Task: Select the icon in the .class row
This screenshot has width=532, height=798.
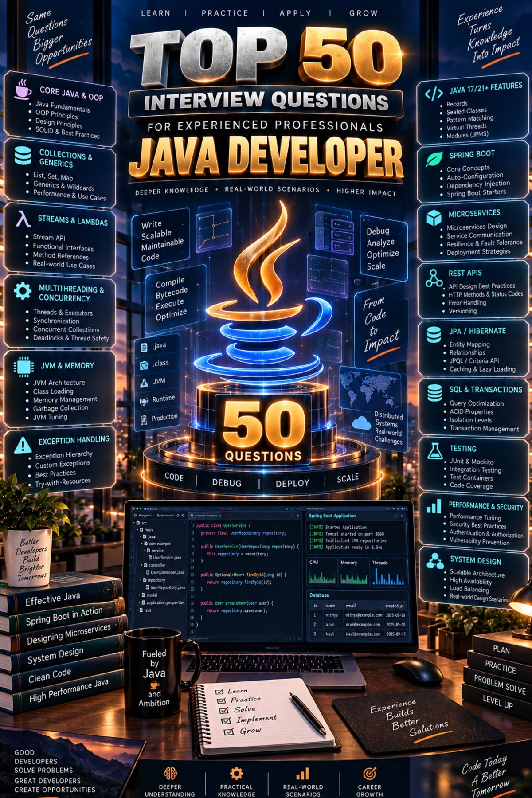Action: [144, 365]
